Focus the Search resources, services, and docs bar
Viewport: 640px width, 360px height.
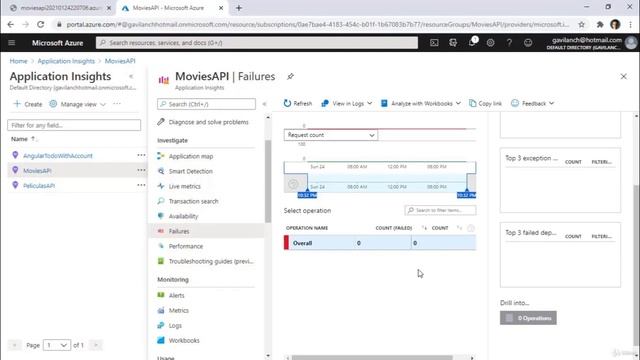(257, 43)
